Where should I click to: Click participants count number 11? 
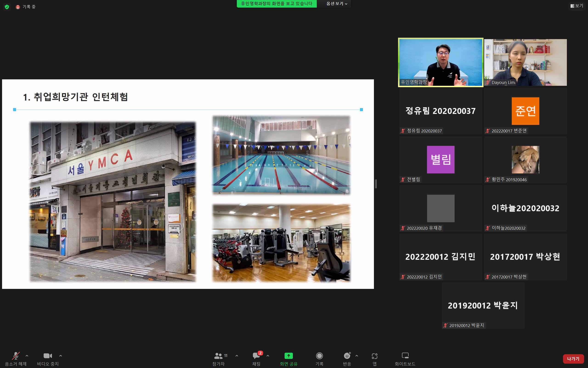(226, 356)
